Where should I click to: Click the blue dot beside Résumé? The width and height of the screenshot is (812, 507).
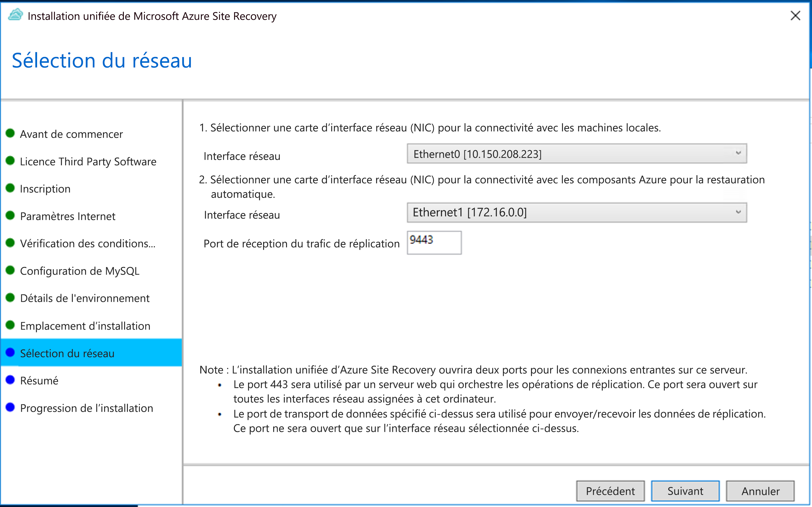click(x=10, y=380)
